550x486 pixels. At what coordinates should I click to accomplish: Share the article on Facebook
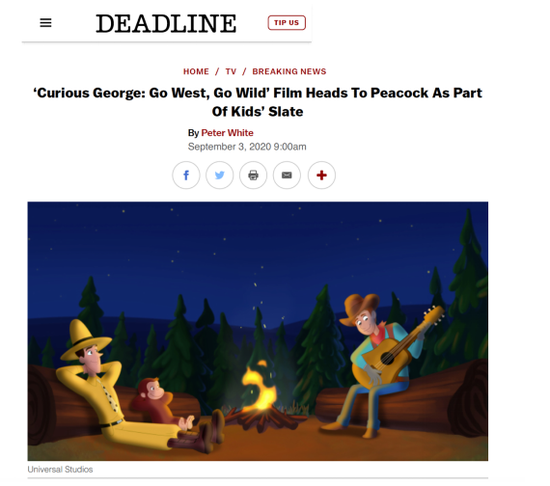pos(186,175)
